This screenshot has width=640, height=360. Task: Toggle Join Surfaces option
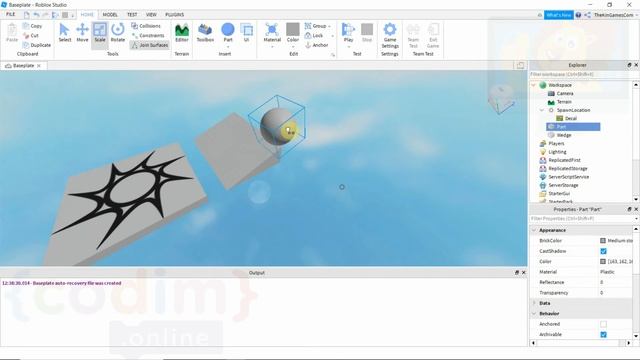coord(149,45)
